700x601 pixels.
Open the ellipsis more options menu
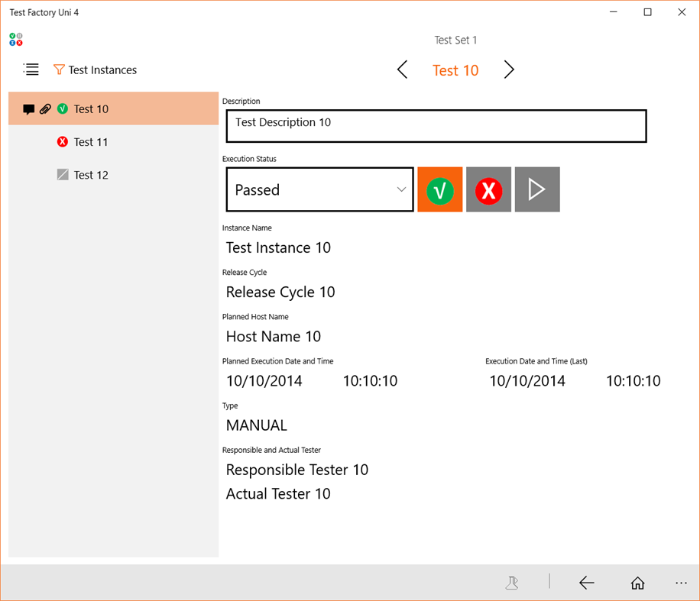pyautogui.click(x=681, y=583)
